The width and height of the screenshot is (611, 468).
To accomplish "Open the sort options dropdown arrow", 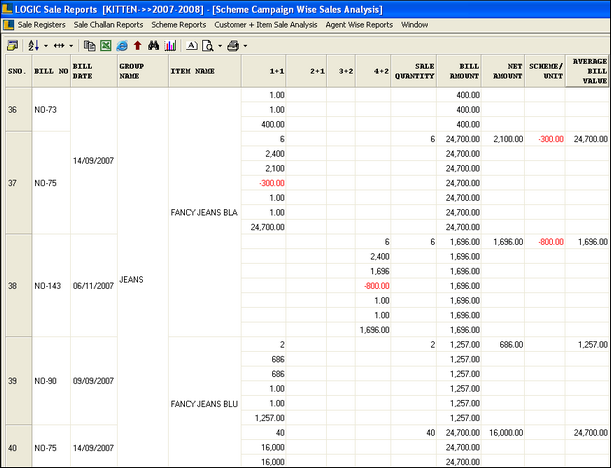I will 46,46.
